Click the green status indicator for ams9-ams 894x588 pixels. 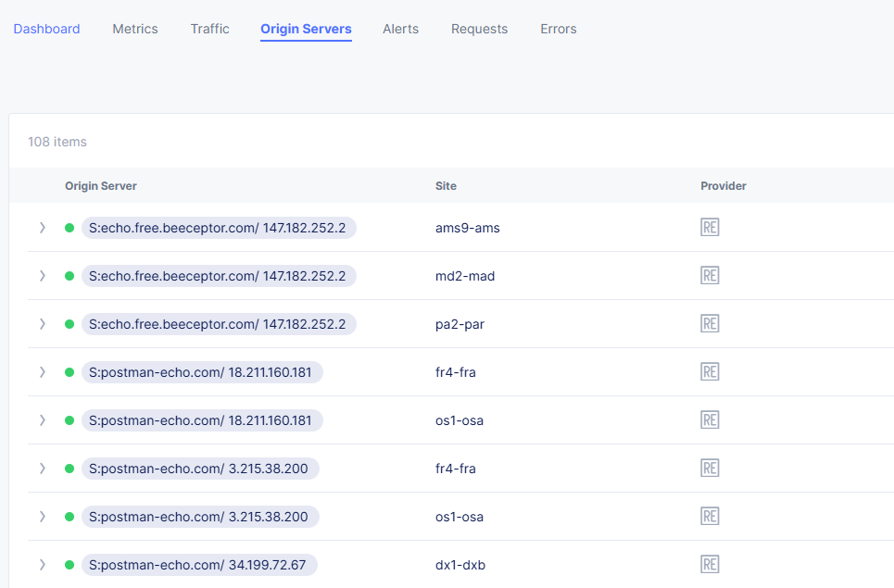click(69, 227)
